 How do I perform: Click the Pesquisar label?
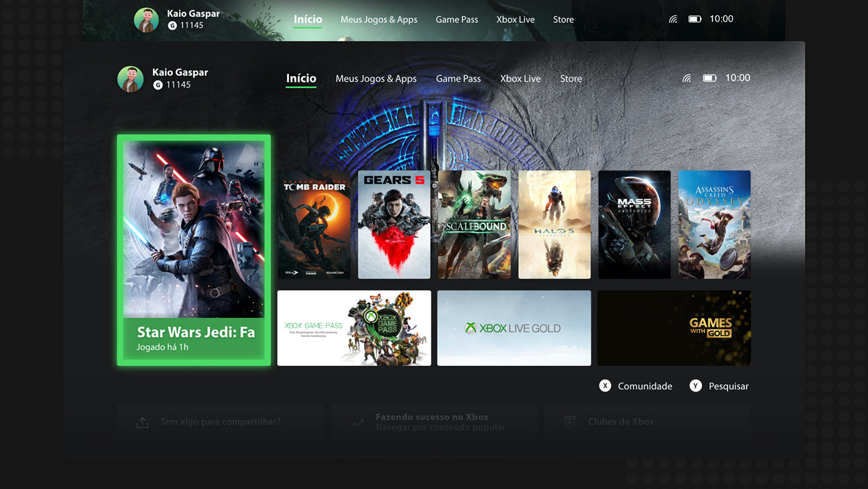tap(728, 386)
